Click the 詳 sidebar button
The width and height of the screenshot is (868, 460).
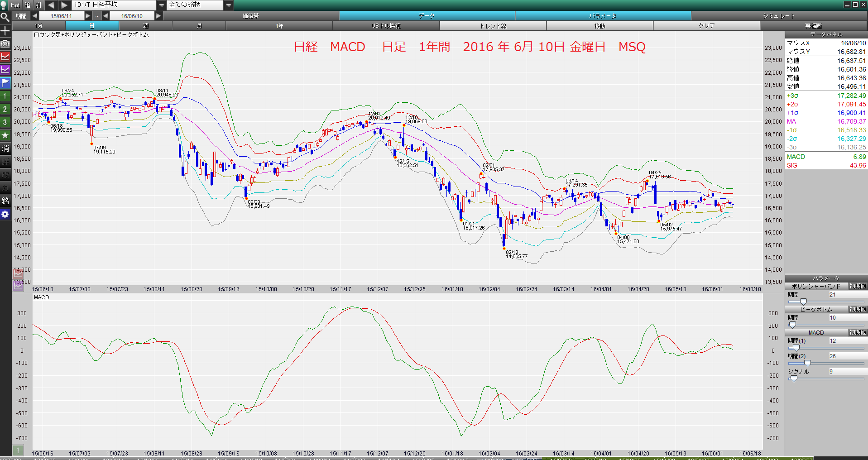[x=5, y=162]
